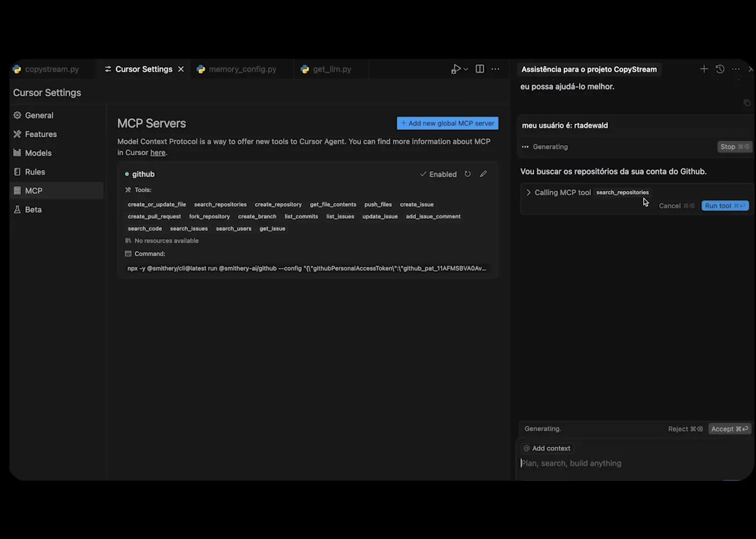Start a new chat with plus icon
Screen dimensions: 756x539
click(x=704, y=69)
